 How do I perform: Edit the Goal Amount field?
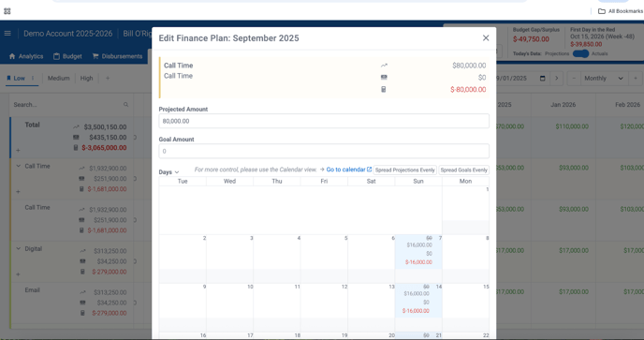[324, 151]
